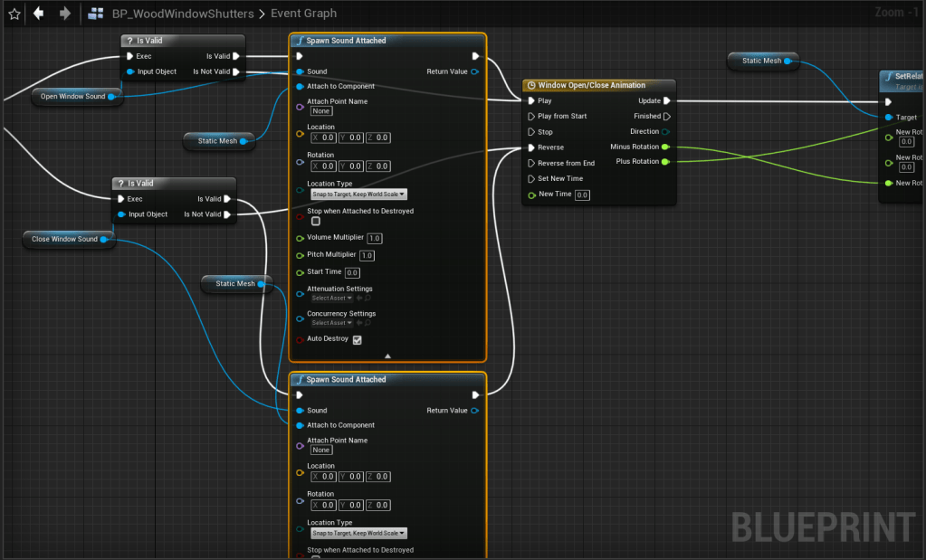This screenshot has height=560, width=926.
Task: Enable Stop when Attached to Destroyed in top node
Action: coord(315,221)
